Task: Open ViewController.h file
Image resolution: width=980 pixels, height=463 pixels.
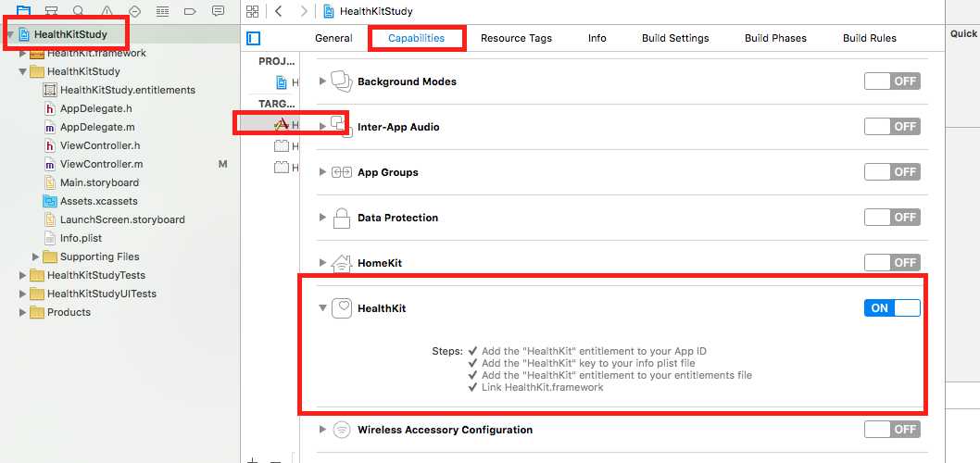Action: tap(99, 145)
